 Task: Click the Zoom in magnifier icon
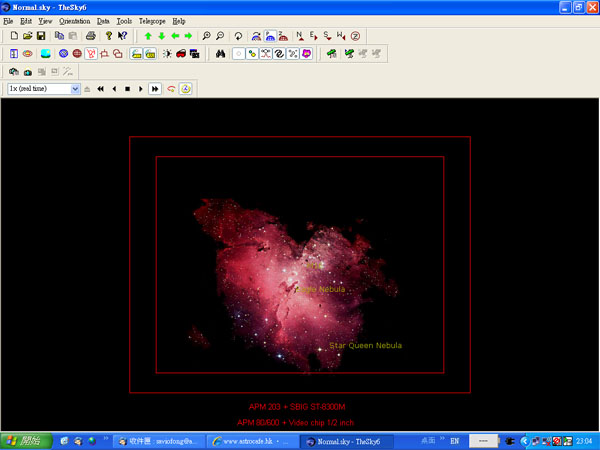206,36
